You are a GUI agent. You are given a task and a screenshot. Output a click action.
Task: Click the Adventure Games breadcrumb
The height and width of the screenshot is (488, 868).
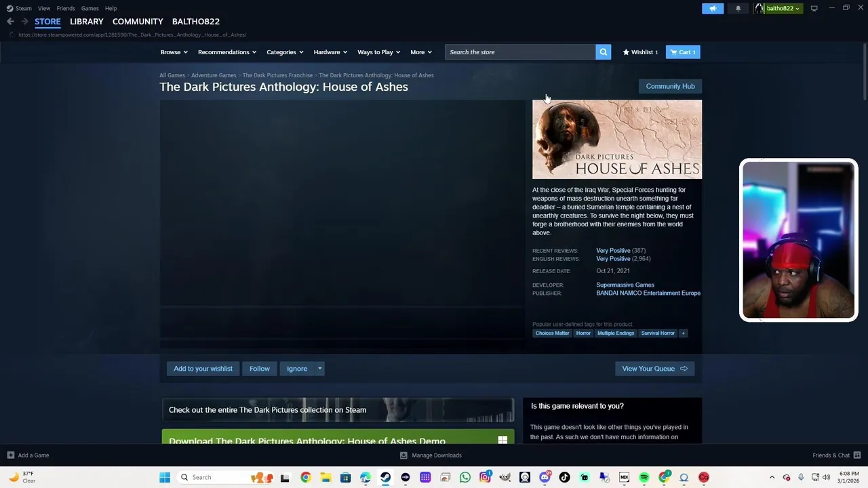point(214,75)
